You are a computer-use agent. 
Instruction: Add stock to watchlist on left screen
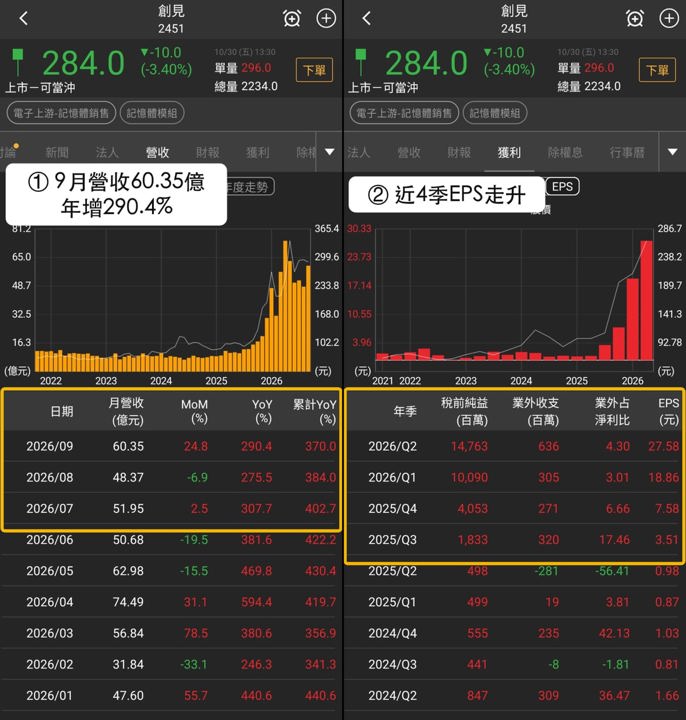click(x=326, y=18)
